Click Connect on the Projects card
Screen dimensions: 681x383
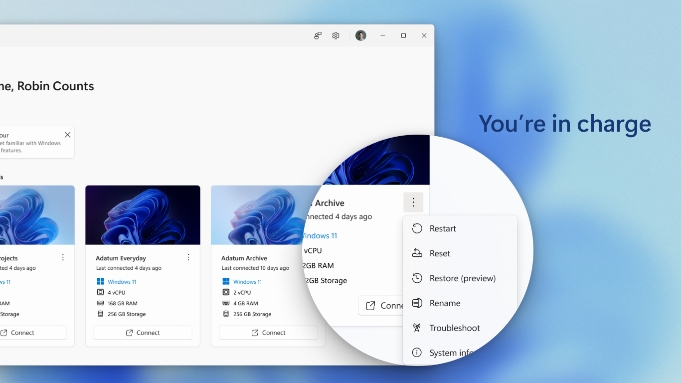point(33,333)
